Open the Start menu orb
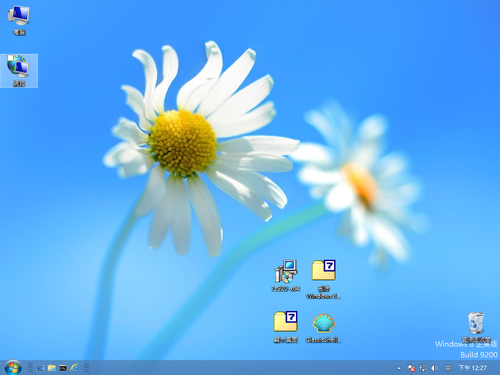 point(13,368)
